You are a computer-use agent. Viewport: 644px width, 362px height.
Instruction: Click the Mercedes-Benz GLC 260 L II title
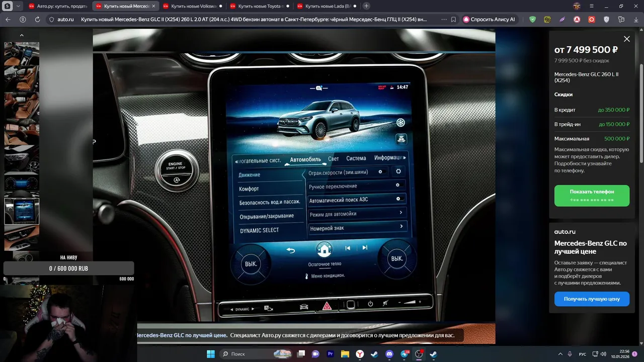pyautogui.click(x=586, y=77)
